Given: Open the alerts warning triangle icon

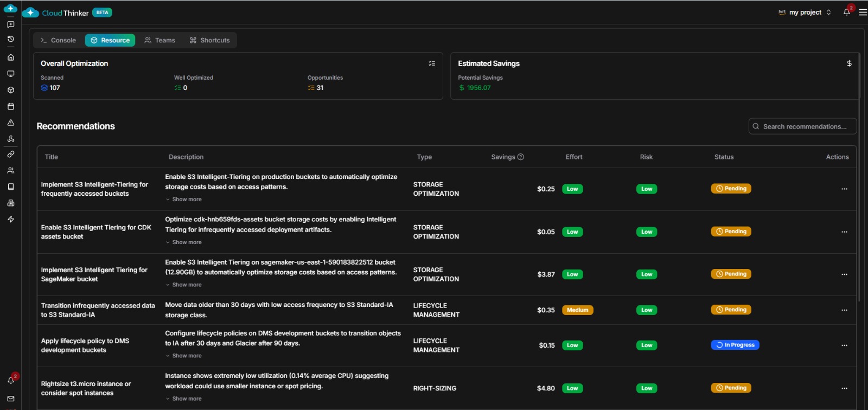Looking at the screenshot, I should [x=10, y=123].
